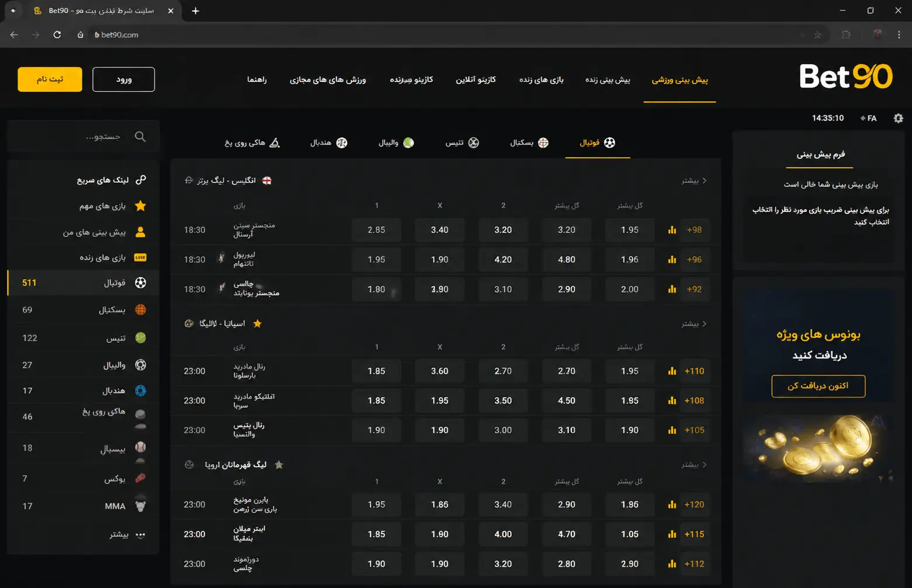
Task: Open stats chart icon for Manchester City match
Action: [x=672, y=230]
